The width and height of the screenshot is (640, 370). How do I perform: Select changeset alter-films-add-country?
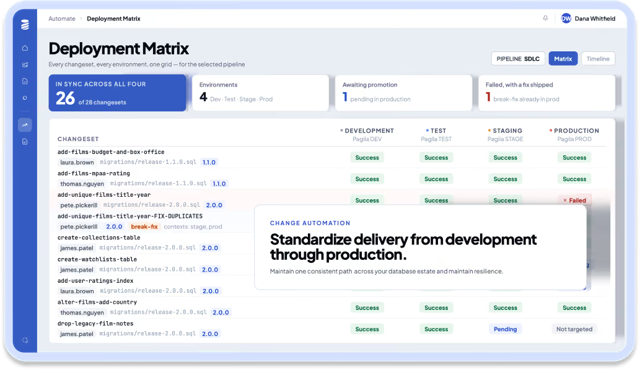(x=97, y=302)
